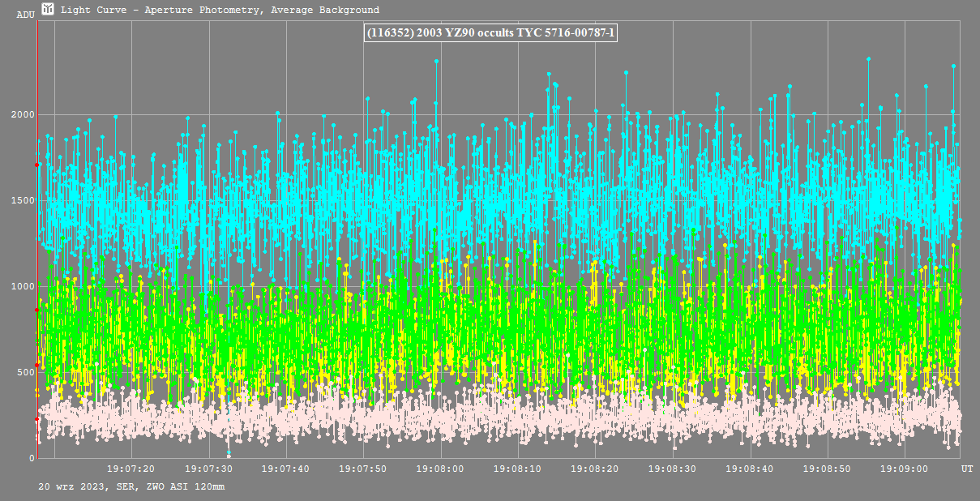The height and width of the screenshot is (501, 980).
Task: Click the date and camera footer text
Action: pyautogui.click(x=131, y=486)
